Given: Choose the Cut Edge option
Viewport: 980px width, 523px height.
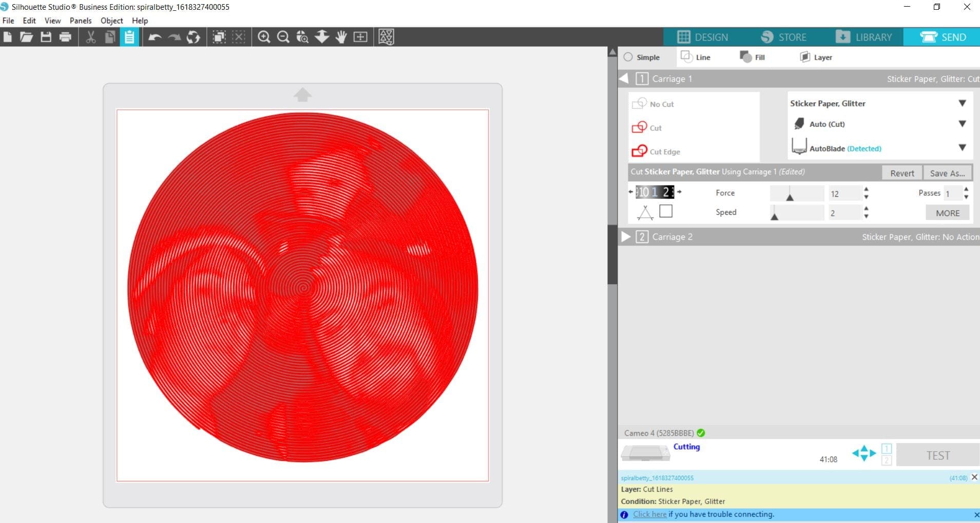Looking at the screenshot, I should pyautogui.click(x=656, y=151).
